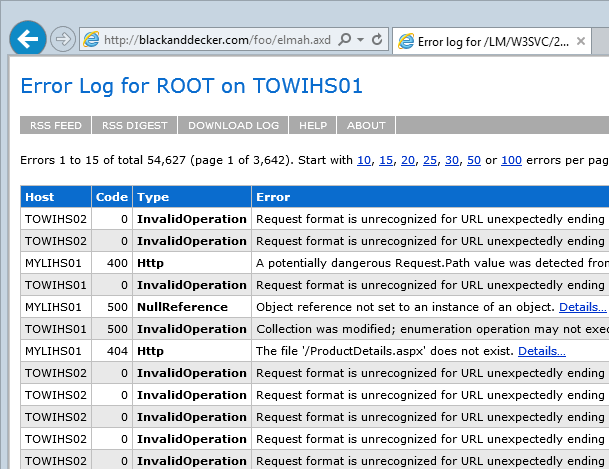The height and width of the screenshot is (469, 609).
Task: Click the Http type cell in 404 row
Action: click(192, 351)
